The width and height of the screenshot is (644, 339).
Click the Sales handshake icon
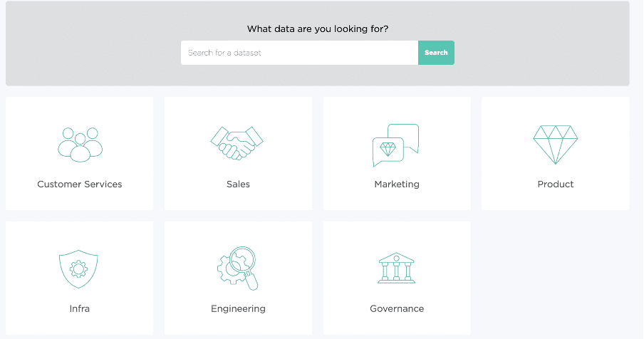pos(238,143)
